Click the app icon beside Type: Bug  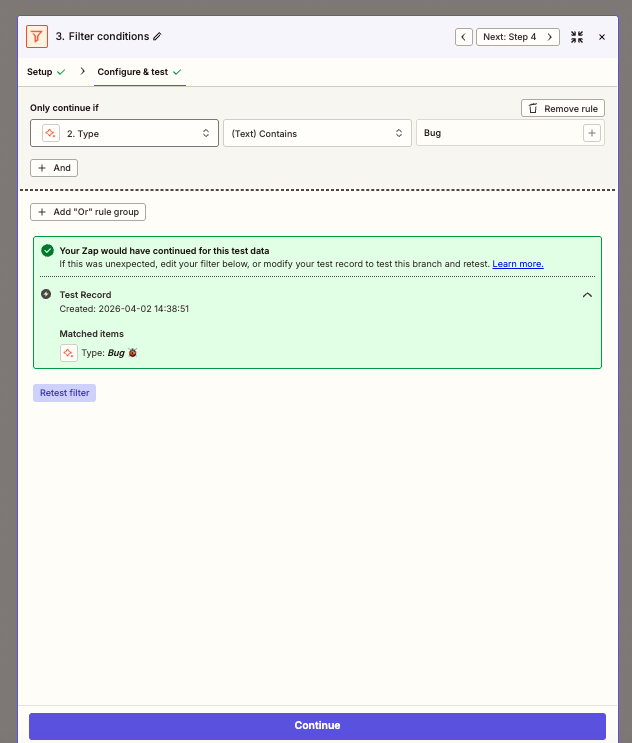coord(68,353)
